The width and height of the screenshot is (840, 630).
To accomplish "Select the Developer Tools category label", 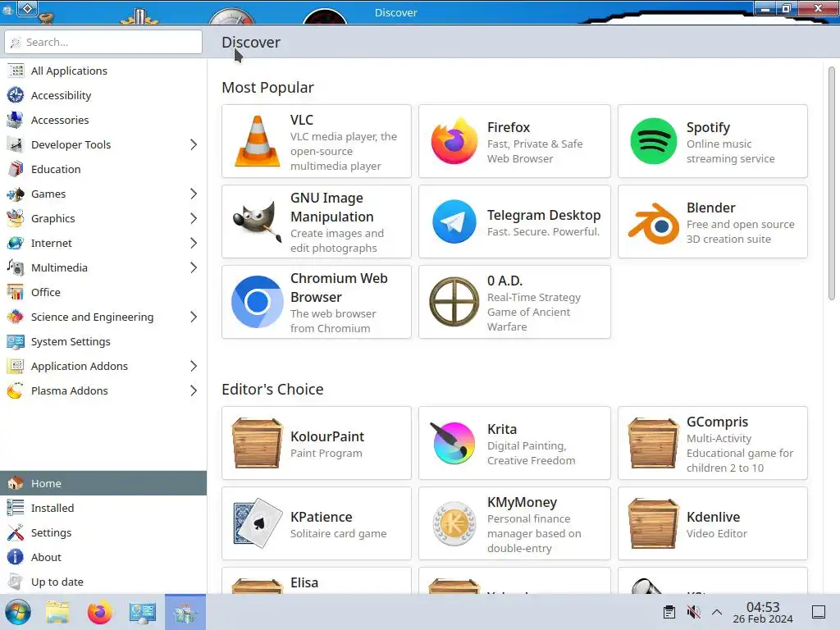I will (71, 144).
